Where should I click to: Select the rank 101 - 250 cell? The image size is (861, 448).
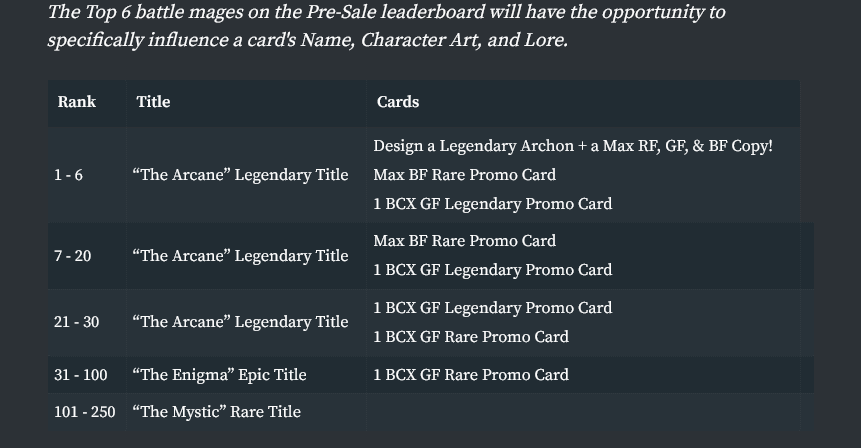pos(85,412)
